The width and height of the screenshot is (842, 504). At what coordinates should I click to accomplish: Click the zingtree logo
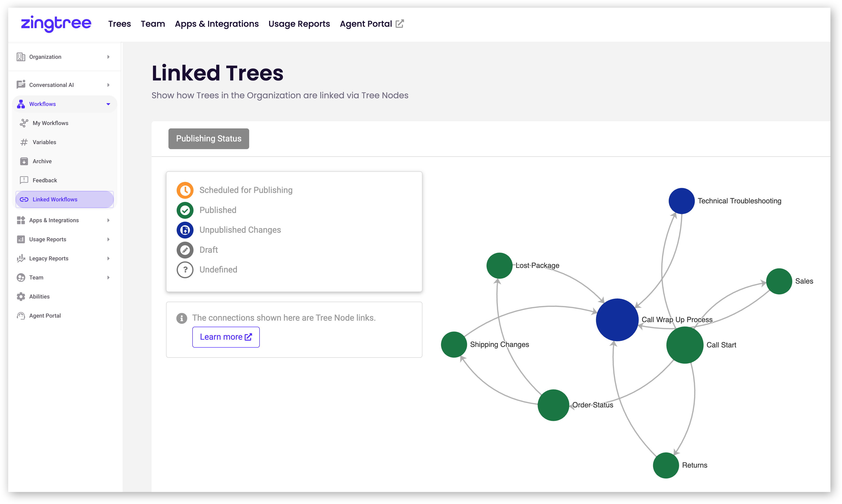[56, 24]
